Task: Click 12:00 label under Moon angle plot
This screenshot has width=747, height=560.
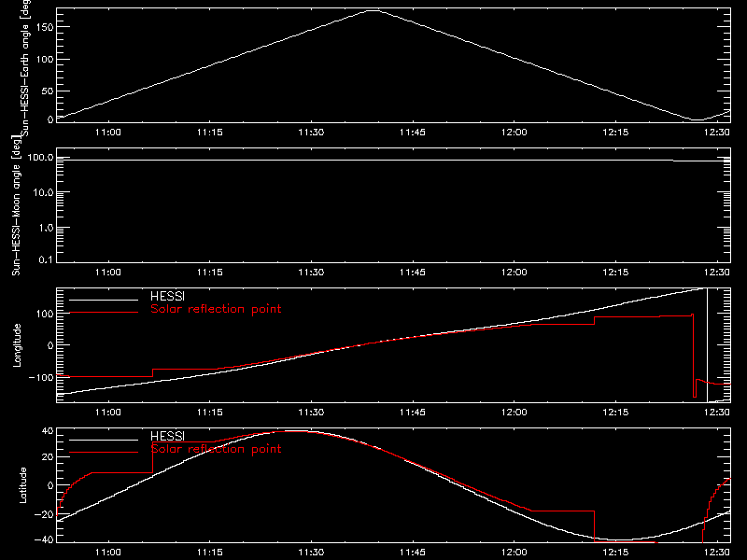Action: pyautogui.click(x=514, y=273)
